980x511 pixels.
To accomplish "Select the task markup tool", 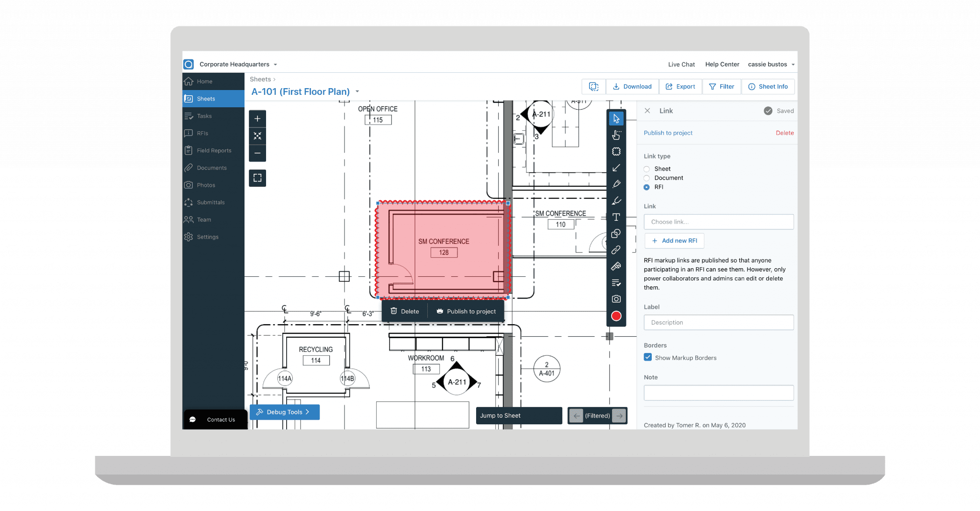I will click(x=616, y=283).
